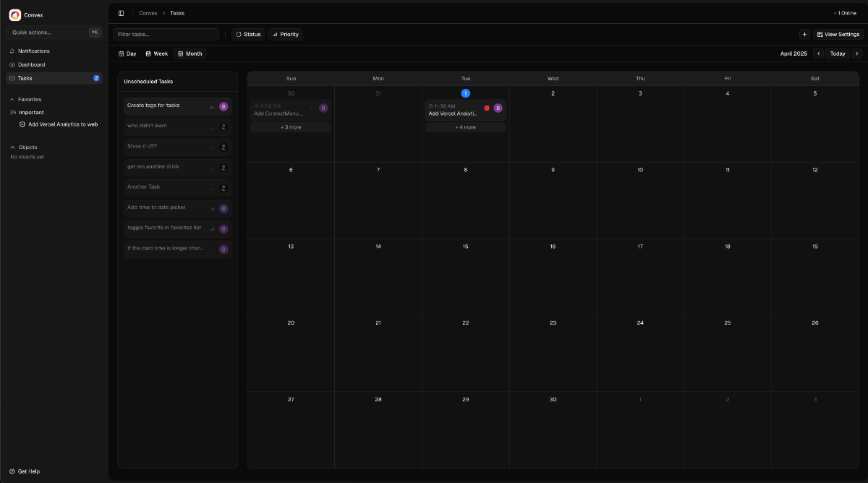Click the Tasks badge showing 2
Screen dimensions: 868x483
pyautogui.click(x=96, y=78)
